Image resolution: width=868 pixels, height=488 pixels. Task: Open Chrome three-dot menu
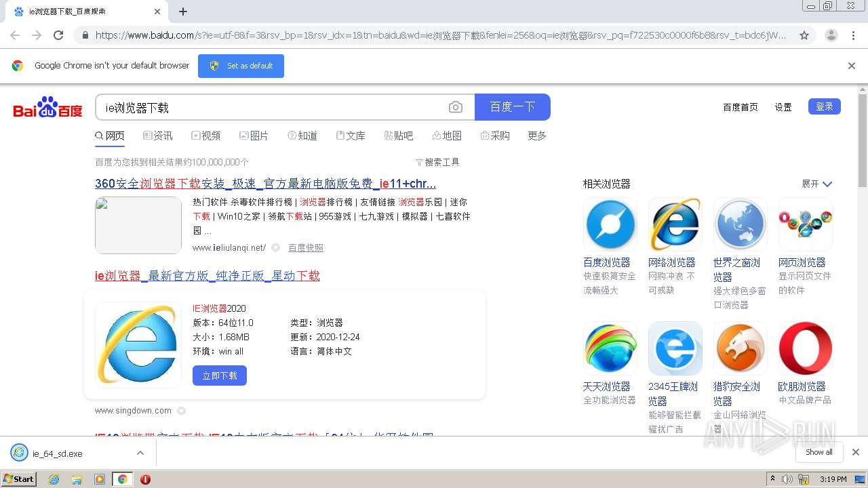(854, 35)
